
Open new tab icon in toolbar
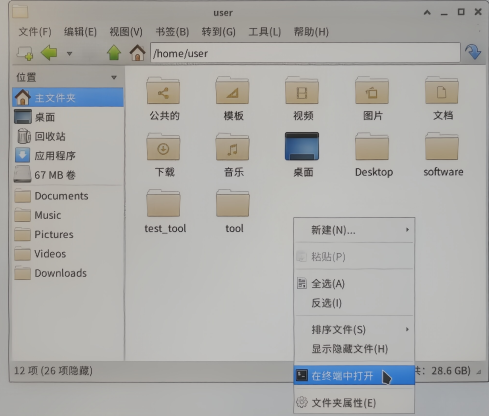coord(25,53)
